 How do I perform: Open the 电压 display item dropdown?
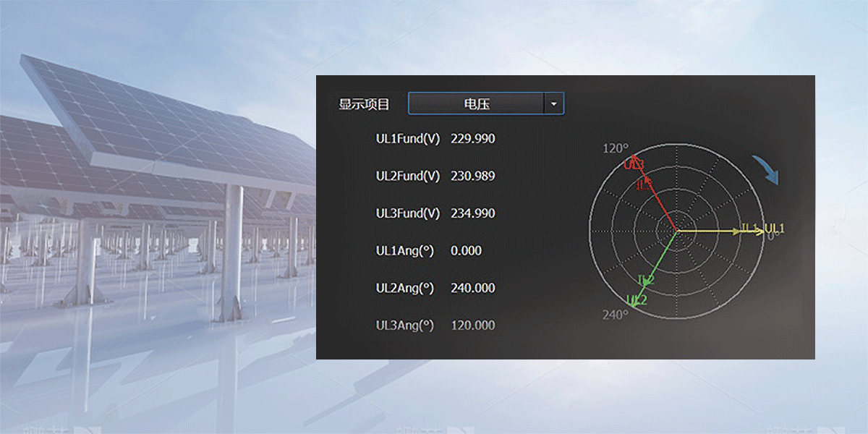477,104
